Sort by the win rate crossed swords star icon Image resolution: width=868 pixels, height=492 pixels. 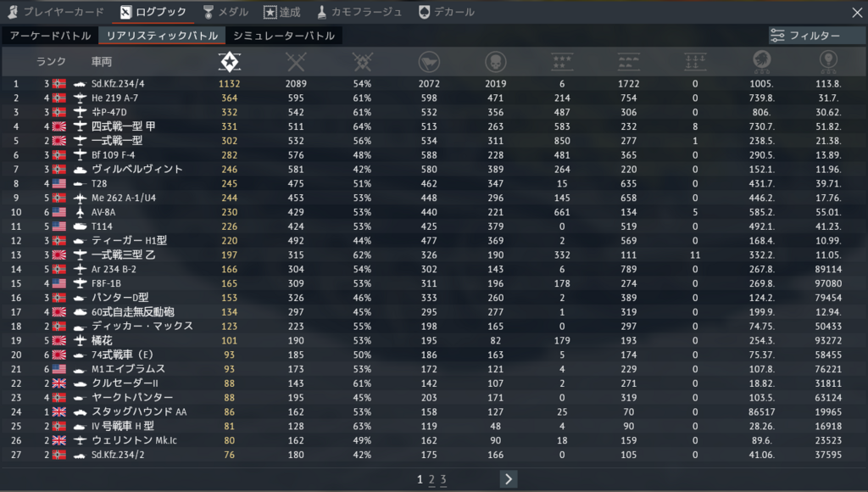363,61
